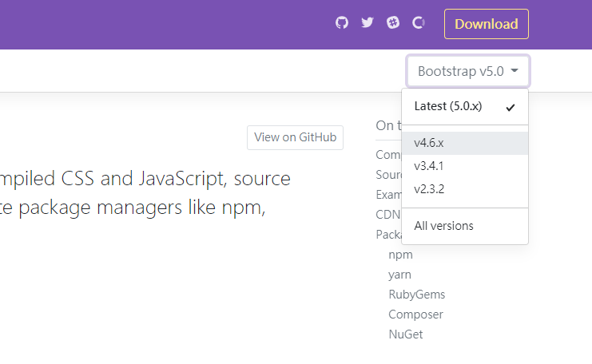
Task: Click the checkmark beside Latest (5.0.x)
Action: tap(511, 107)
